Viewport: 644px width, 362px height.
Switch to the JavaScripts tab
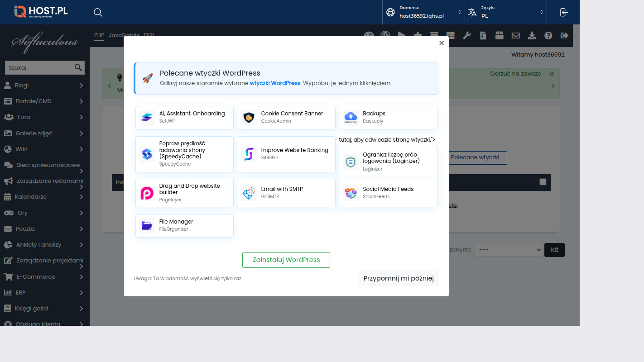point(124,35)
